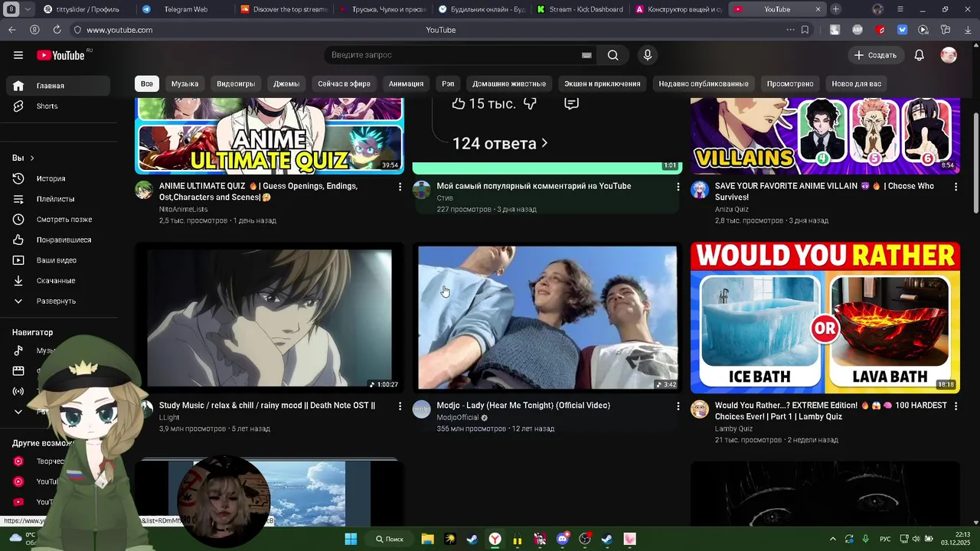
Task: Select the Рэп filter chip
Action: tap(448, 83)
